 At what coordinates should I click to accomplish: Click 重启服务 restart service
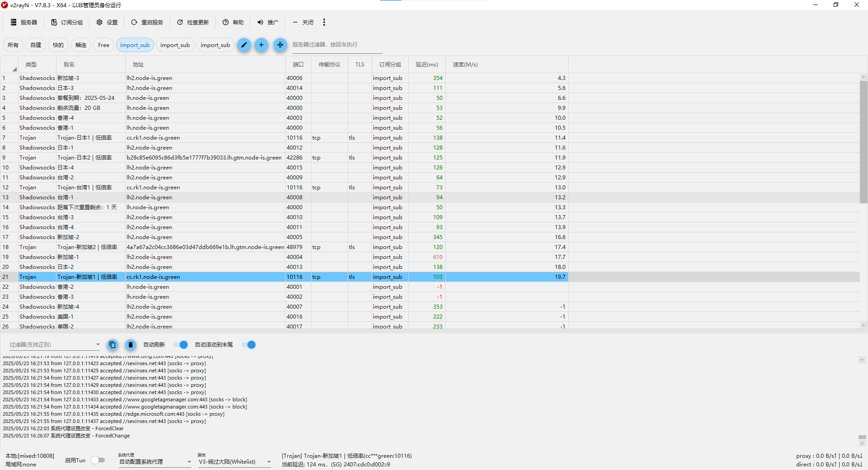coord(147,22)
